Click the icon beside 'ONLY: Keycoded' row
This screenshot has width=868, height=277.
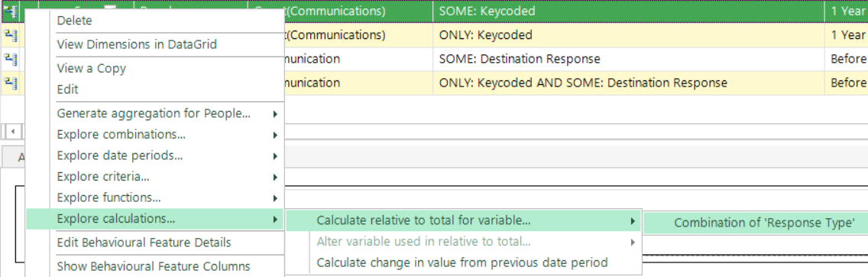10,35
